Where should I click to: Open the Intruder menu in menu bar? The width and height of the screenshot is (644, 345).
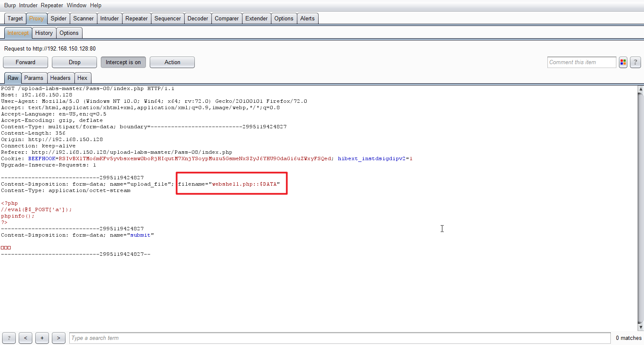click(x=28, y=5)
